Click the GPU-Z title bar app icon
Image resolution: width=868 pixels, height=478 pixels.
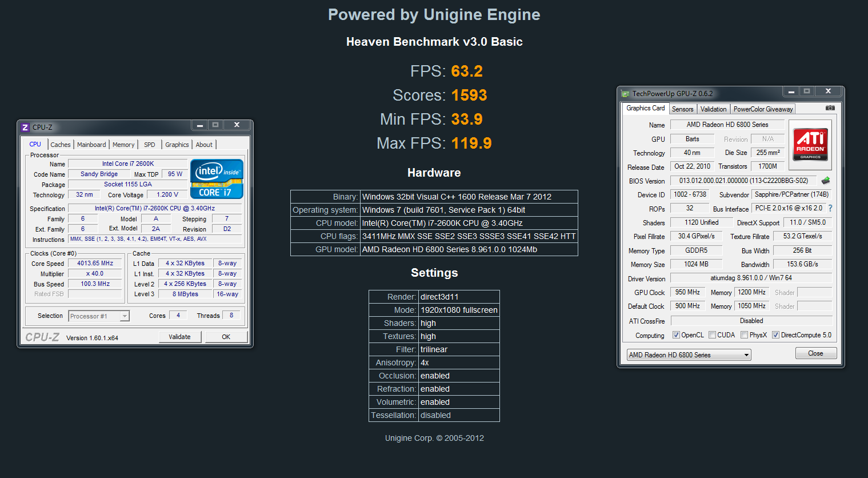pyautogui.click(x=625, y=94)
